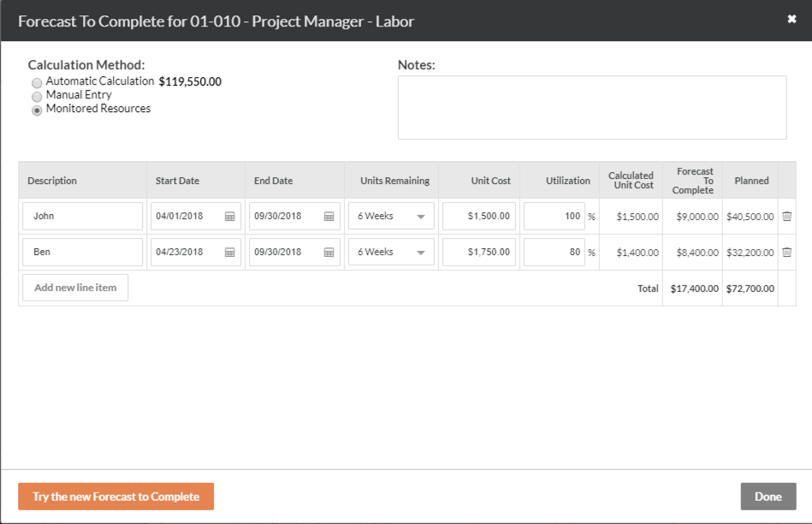Open calendar for Ben's start date
812x524 pixels.
pyautogui.click(x=230, y=253)
